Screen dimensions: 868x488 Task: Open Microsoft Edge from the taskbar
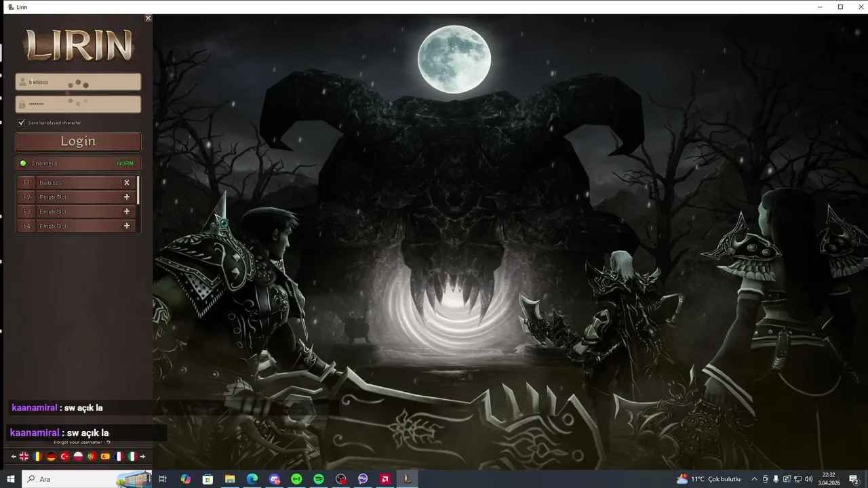coord(252,479)
